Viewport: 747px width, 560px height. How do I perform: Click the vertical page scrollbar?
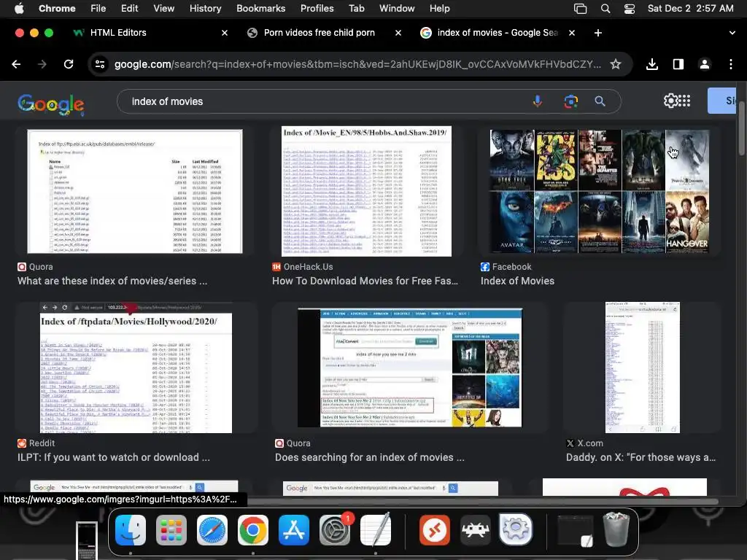click(x=742, y=128)
